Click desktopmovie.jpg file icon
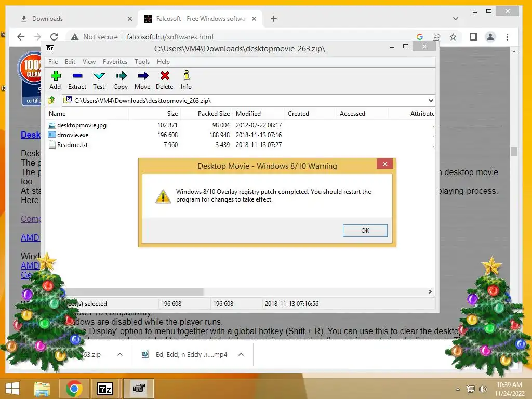The height and width of the screenshot is (399, 532). 52,125
